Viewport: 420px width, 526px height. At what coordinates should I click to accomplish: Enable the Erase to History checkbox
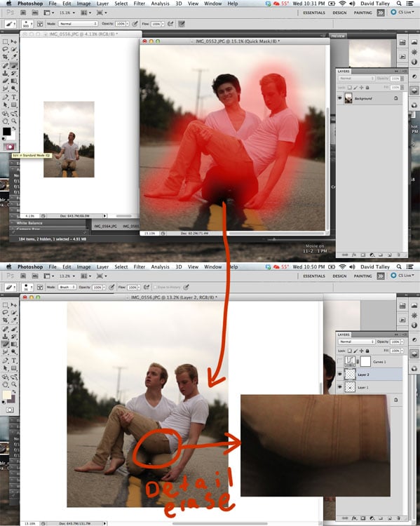(x=156, y=287)
